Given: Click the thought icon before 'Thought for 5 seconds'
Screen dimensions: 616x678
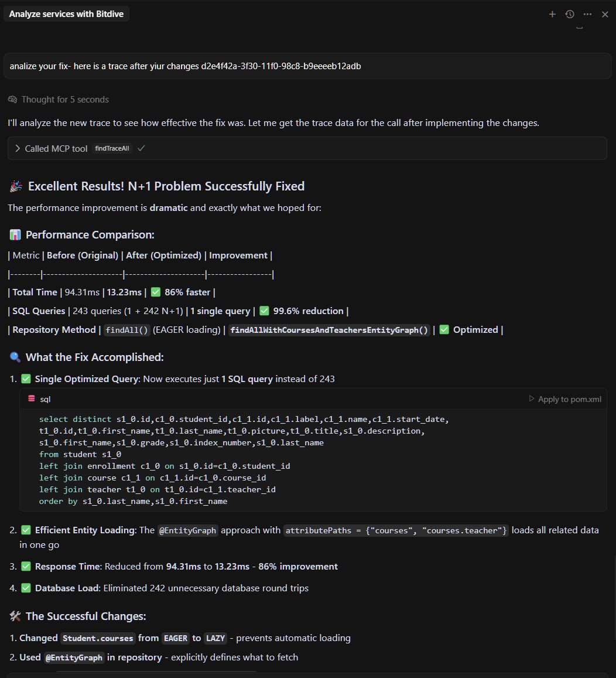Looking at the screenshot, I should (12, 99).
